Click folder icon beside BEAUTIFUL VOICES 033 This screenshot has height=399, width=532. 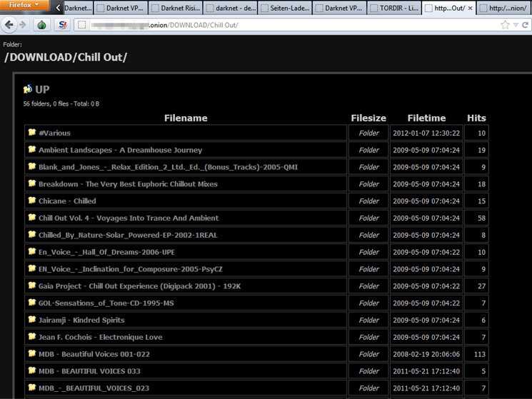click(x=32, y=370)
